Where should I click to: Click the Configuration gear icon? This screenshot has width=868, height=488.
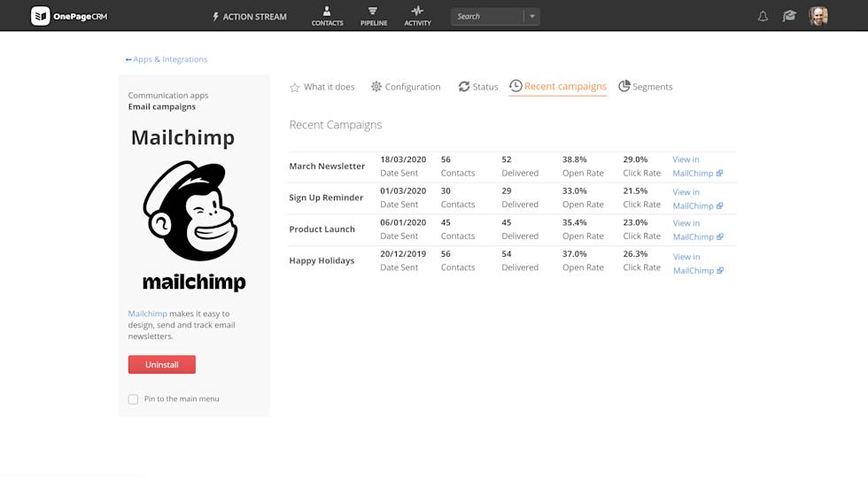coord(376,86)
